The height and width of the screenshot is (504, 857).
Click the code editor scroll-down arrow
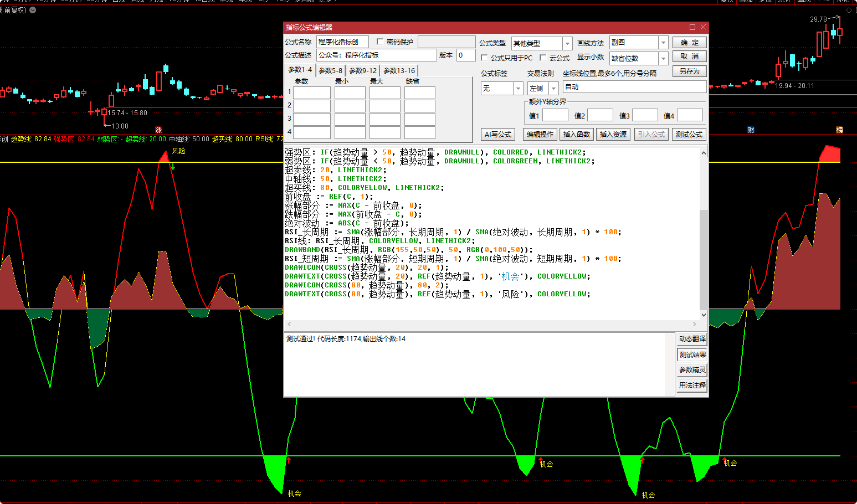point(704,315)
